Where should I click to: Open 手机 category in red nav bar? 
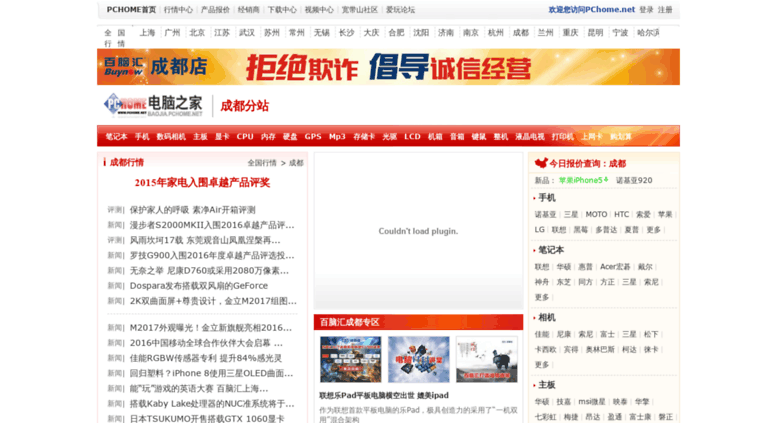[142, 137]
